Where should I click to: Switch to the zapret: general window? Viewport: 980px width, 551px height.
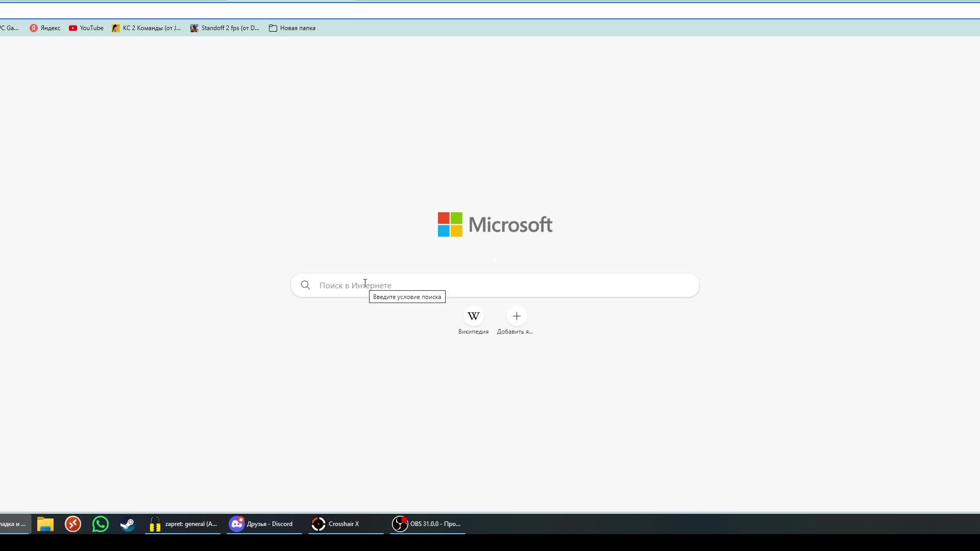click(183, 524)
